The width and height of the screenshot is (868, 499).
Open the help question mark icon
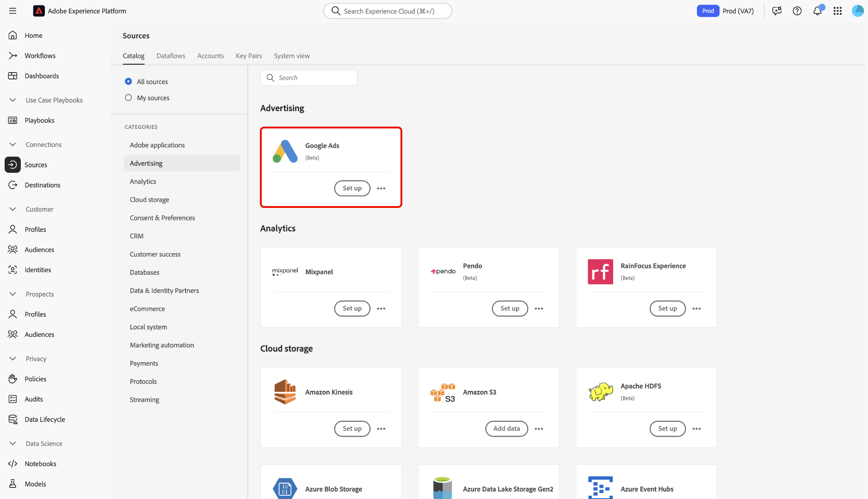coord(797,11)
